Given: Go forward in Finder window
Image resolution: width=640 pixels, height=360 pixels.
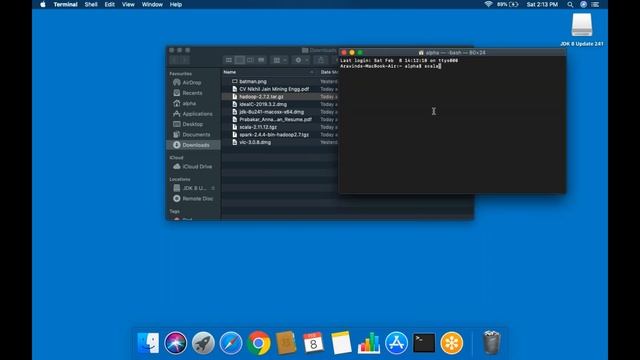Looking at the screenshot, I should coord(185,60).
